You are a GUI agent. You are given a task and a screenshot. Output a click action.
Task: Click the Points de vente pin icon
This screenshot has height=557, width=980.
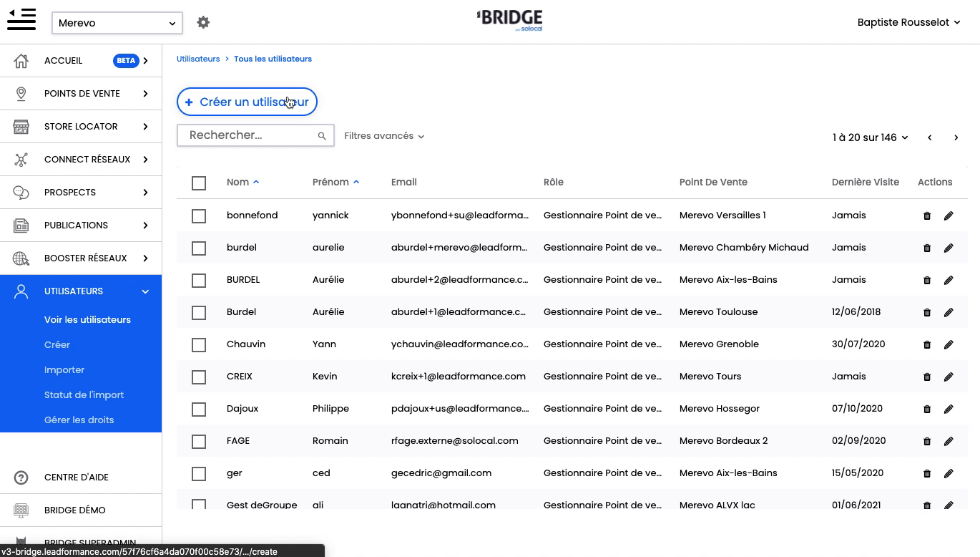[21, 94]
